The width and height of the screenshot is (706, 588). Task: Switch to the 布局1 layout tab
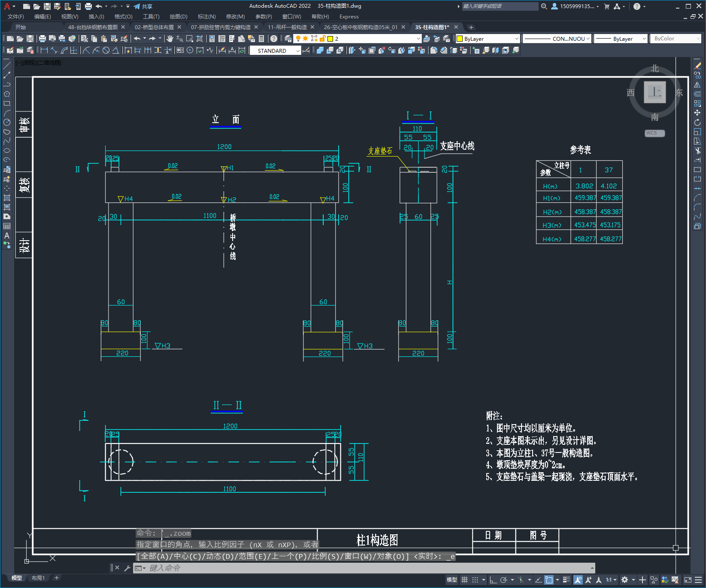pos(38,578)
